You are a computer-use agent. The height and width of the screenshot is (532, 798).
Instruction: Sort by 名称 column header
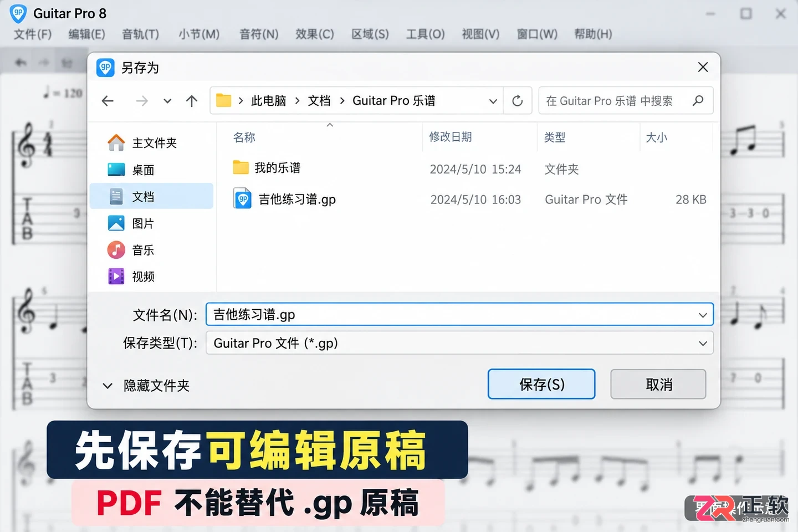click(x=244, y=137)
